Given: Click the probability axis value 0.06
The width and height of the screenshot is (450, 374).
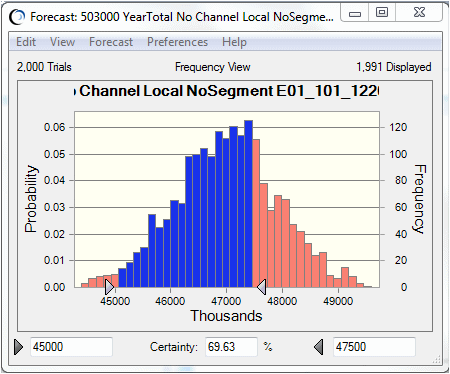Looking at the screenshot, I should pos(54,127).
